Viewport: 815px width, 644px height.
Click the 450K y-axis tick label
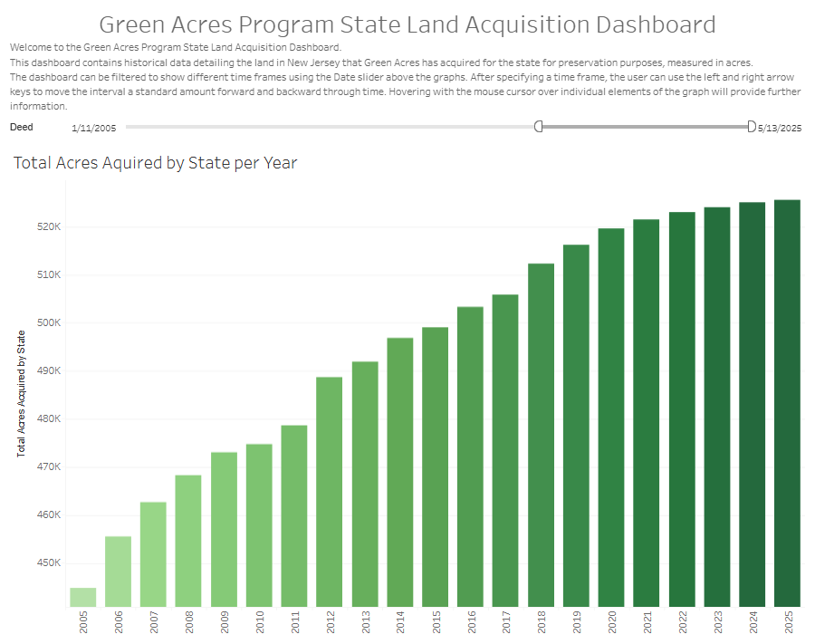point(49,562)
